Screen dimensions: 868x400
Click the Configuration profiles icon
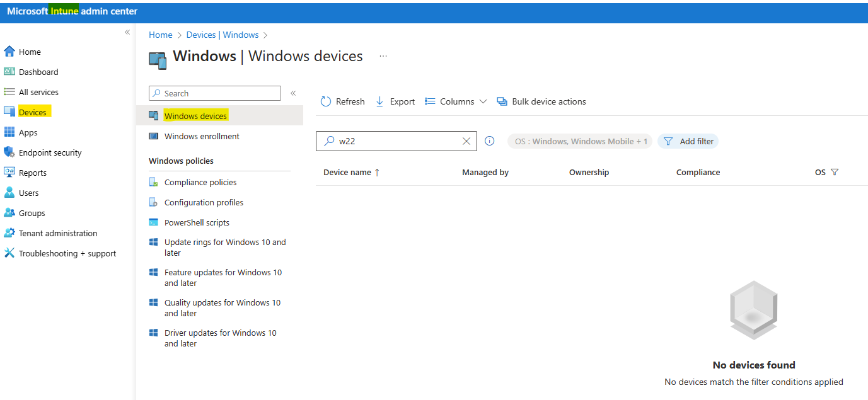coord(153,202)
